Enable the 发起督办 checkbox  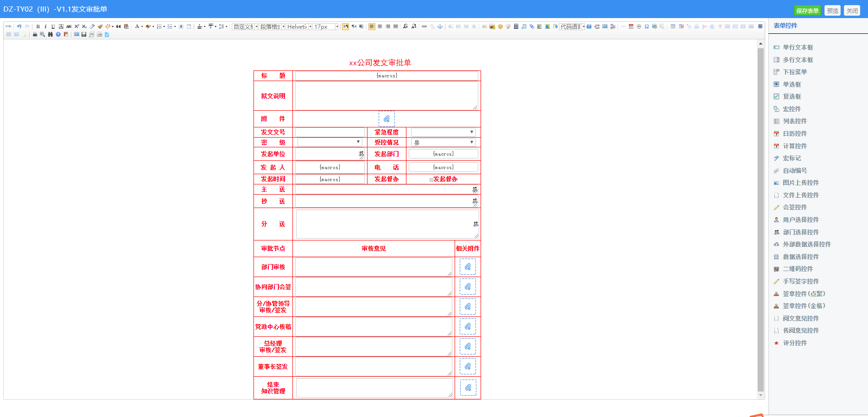[x=431, y=179]
